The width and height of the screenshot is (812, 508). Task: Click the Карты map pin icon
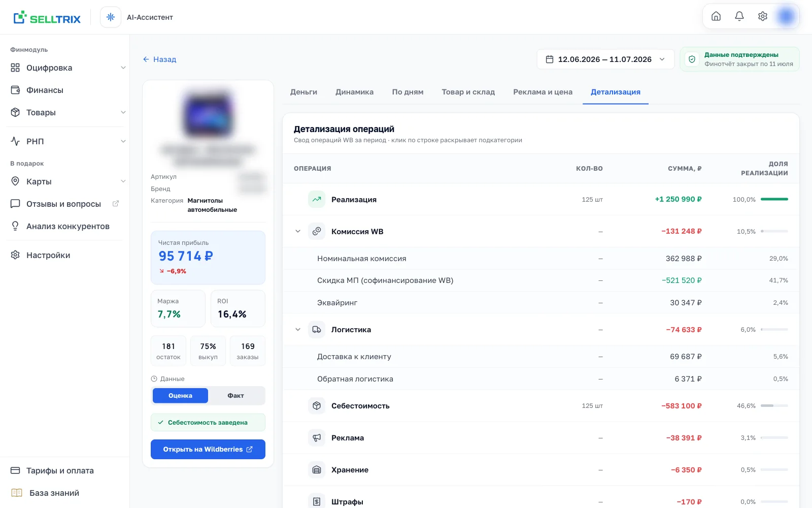(15, 181)
